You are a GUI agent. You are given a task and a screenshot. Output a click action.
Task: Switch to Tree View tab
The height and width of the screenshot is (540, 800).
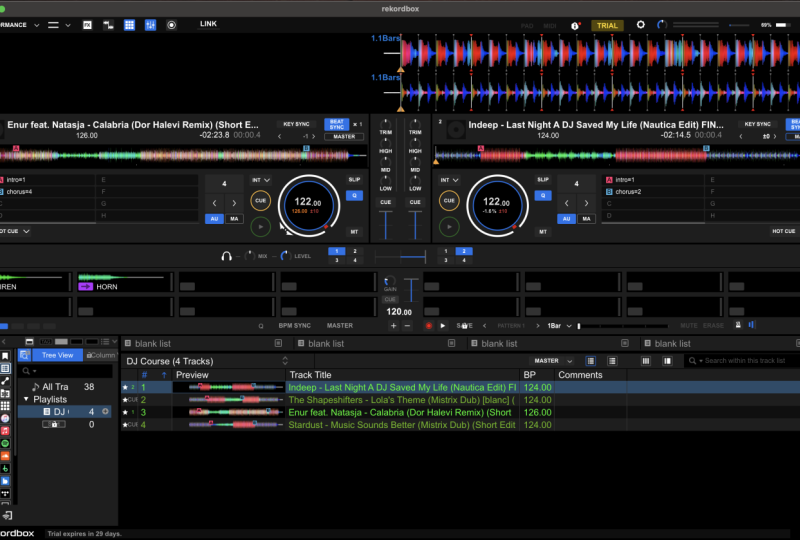click(57, 355)
